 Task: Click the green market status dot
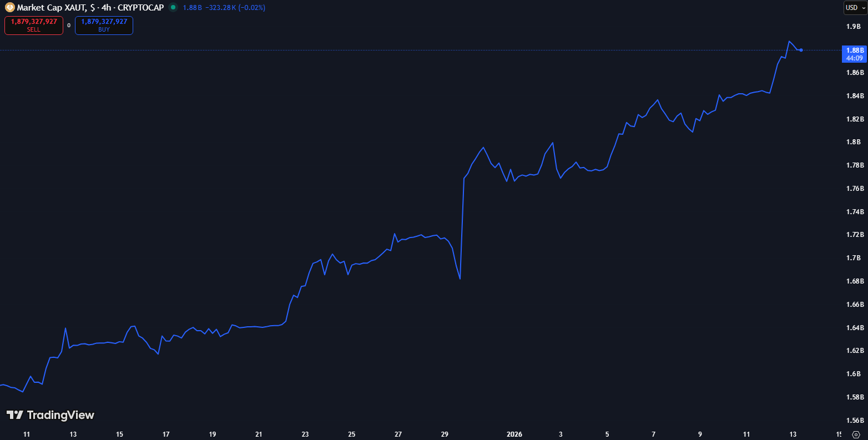click(173, 8)
